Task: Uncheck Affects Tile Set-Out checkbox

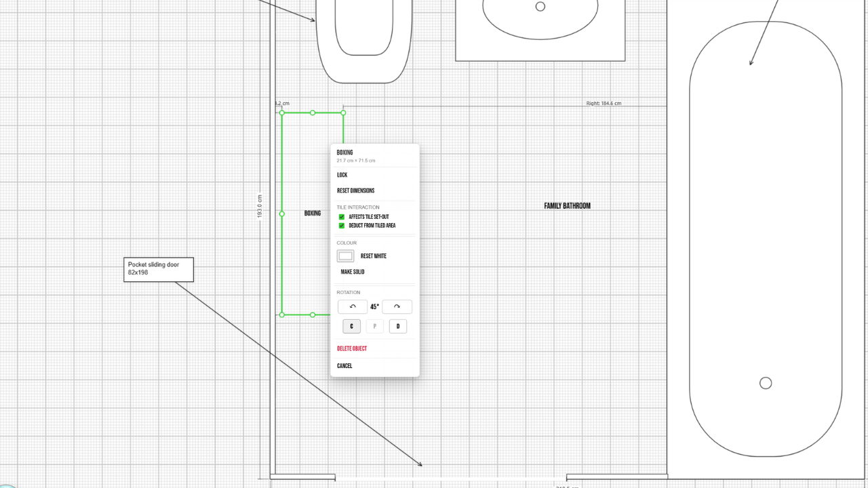Action: coord(342,217)
